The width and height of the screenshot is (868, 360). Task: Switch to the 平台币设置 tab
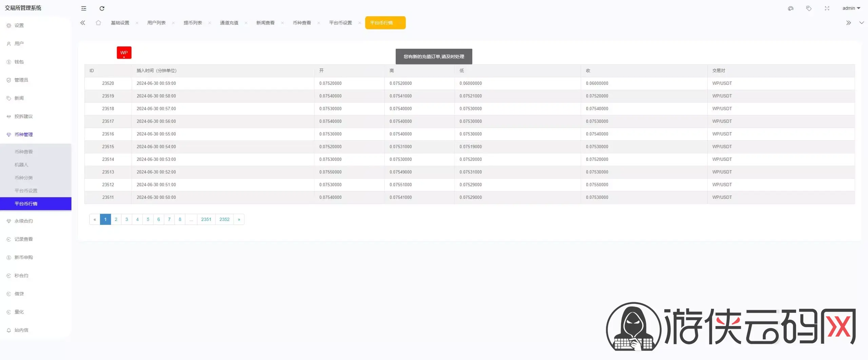point(340,23)
